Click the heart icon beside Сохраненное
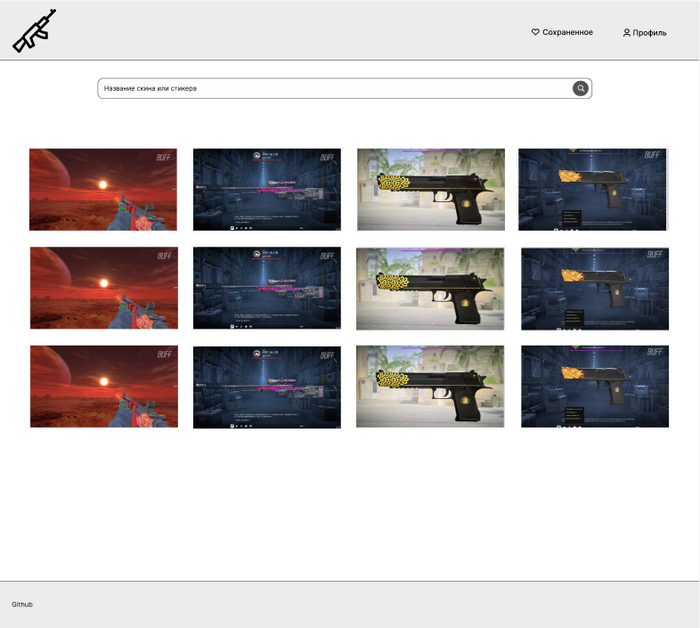The width and height of the screenshot is (700, 628). point(535,32)
